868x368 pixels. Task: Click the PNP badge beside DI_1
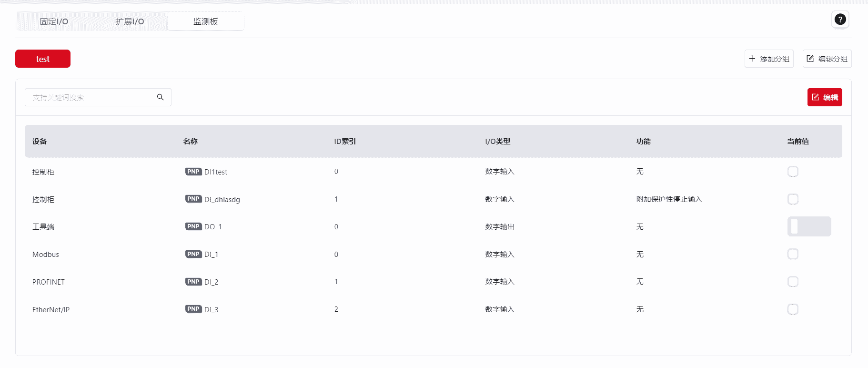click(193, 254)
